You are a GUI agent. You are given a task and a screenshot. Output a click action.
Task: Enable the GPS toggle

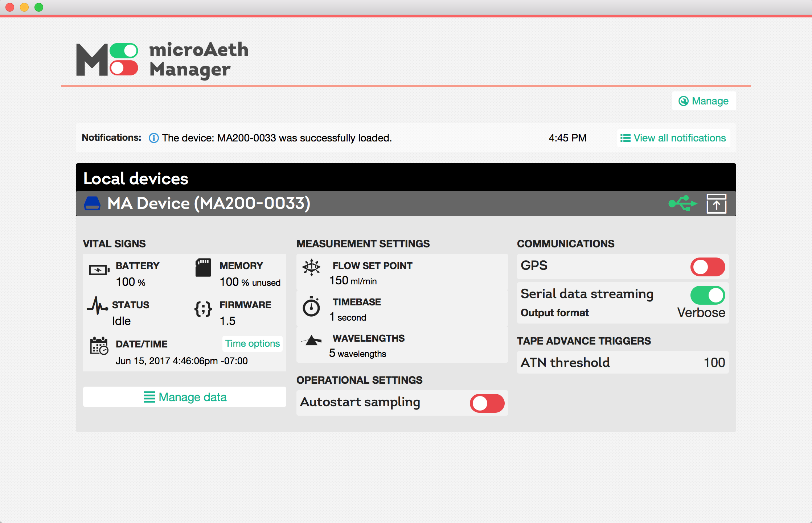coord(708,267)
